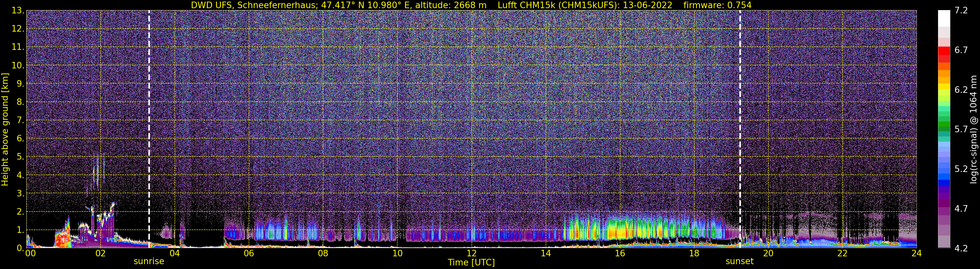
Task: Click the '22' tick on the time axis
Action: click(842, 254)
